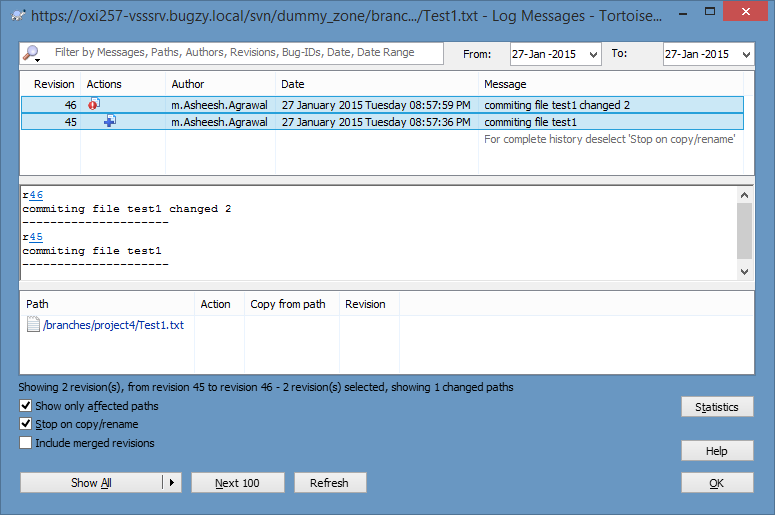Image resolution: width=775 pixels, height=515 pixels.
Task: Click author m.Asheesh.Agrawal in revision 45 row
Action: click(219, 122)
